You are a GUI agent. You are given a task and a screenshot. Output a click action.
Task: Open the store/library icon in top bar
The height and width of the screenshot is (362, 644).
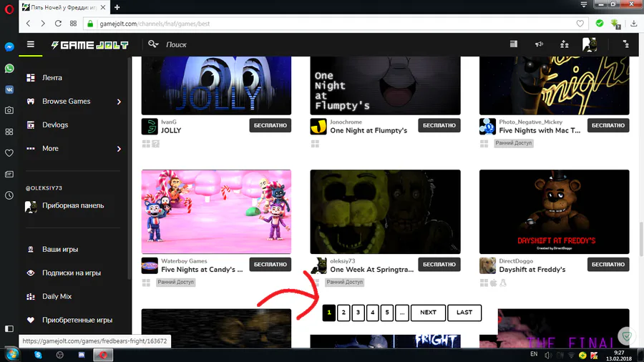tap(513, 44)
